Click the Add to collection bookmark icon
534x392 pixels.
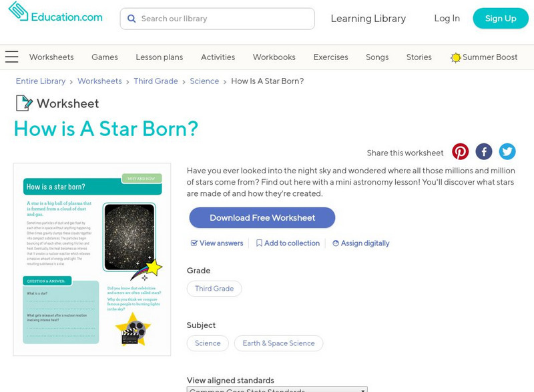tap(260, 243)
